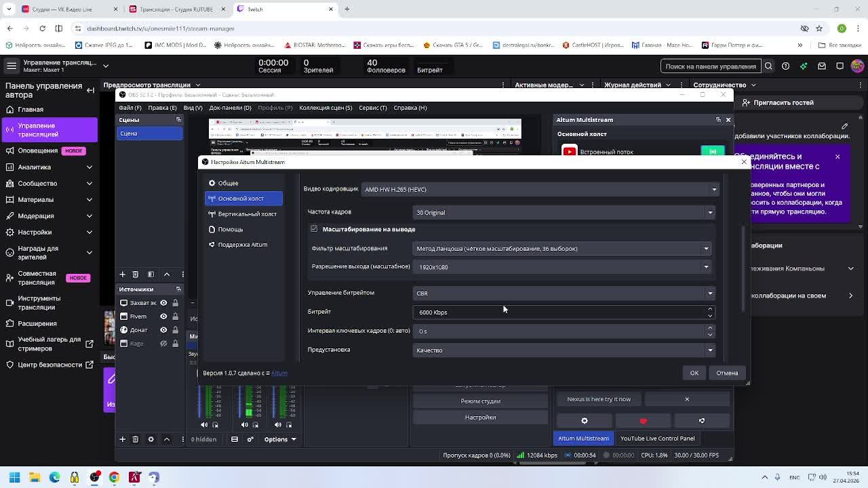Click OBS Настройки button in controls

[480, 418]
